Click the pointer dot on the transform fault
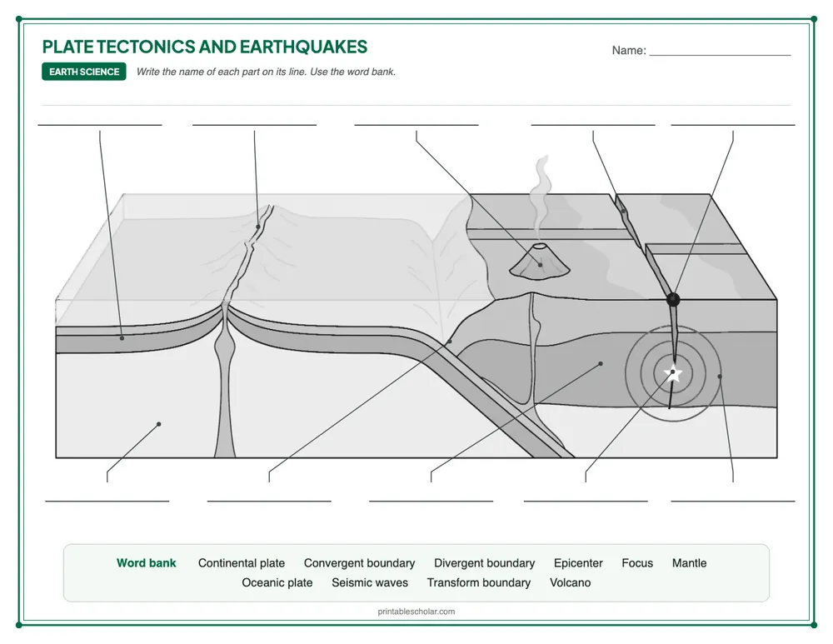This screenshot has height=644, width=833. click(x=624, y=211)
